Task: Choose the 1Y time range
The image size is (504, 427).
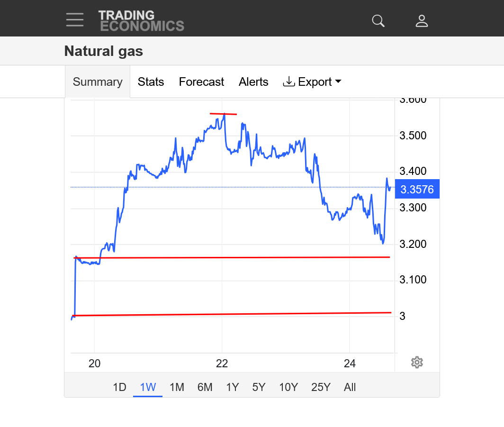Action: coord(232,387)
